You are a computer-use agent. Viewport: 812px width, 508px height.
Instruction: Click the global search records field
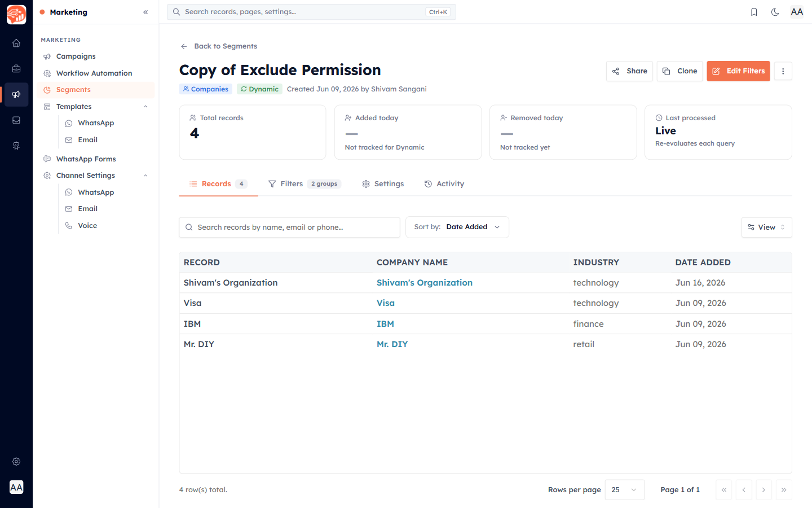pos(311,12)
